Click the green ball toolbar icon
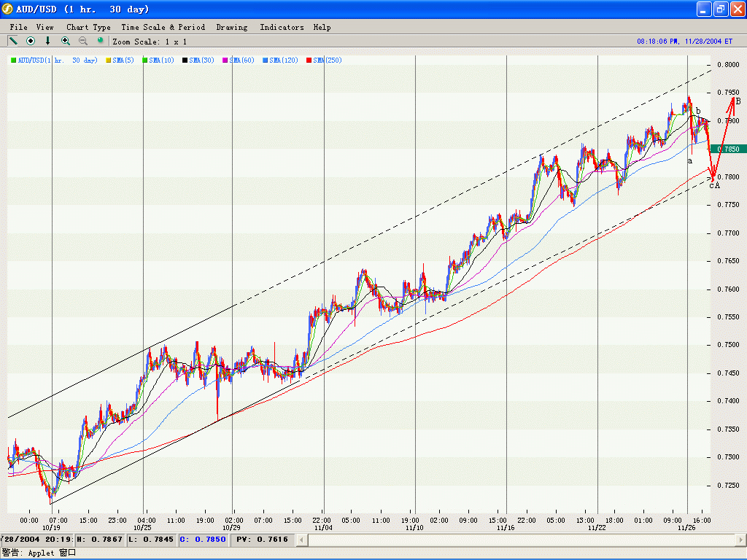Viewport: 747px width, 560px height. click(101, 41)
